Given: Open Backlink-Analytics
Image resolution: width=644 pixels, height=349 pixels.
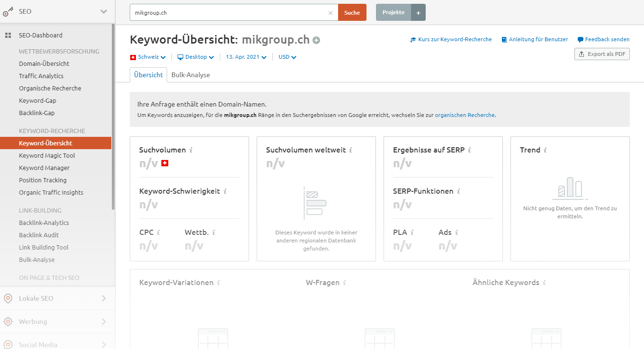Looking at the screenshot, I should [x=44, y=223].
